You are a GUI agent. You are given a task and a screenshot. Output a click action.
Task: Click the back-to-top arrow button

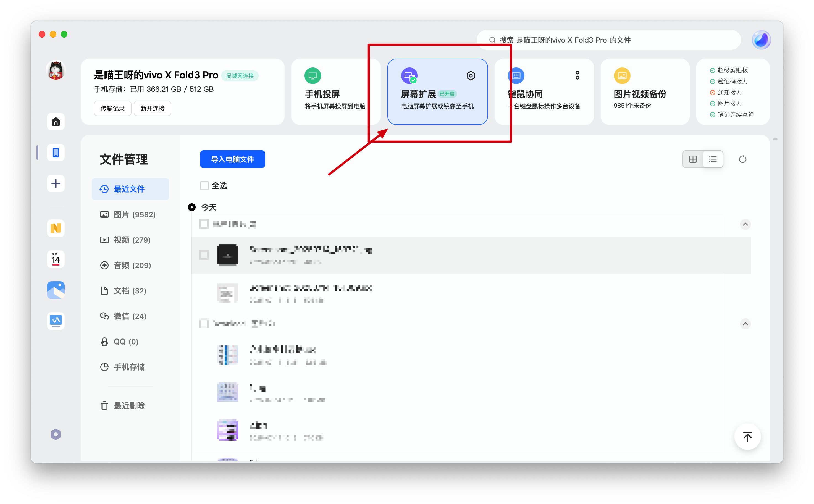747,437
